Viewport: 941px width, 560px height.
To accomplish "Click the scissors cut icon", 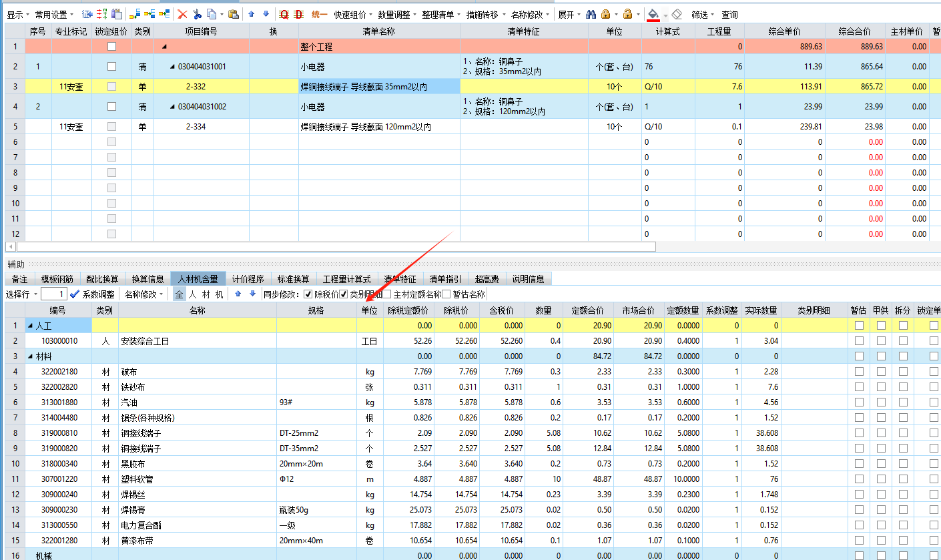I will coord(198,14).
